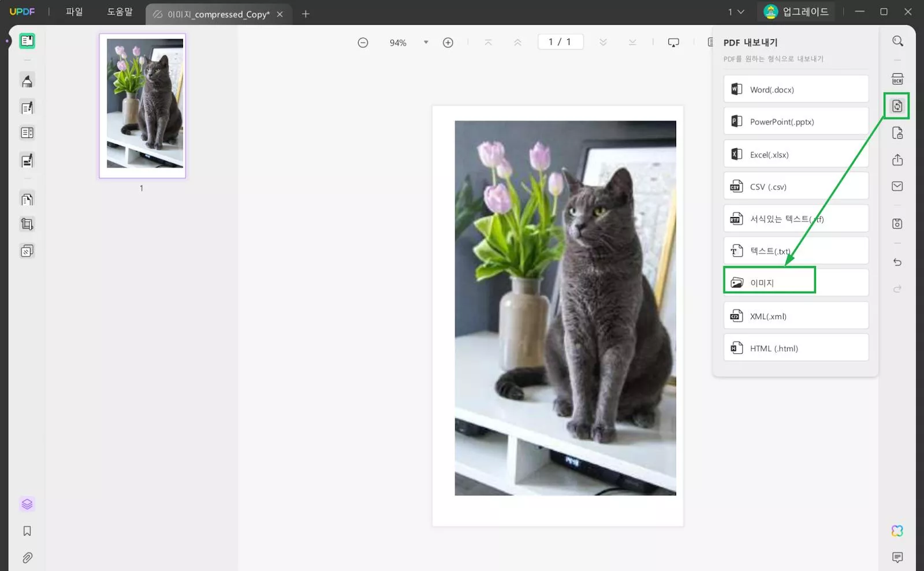Click the page number input field
This screenshot has width=924, height=571.
pos(560,42)
